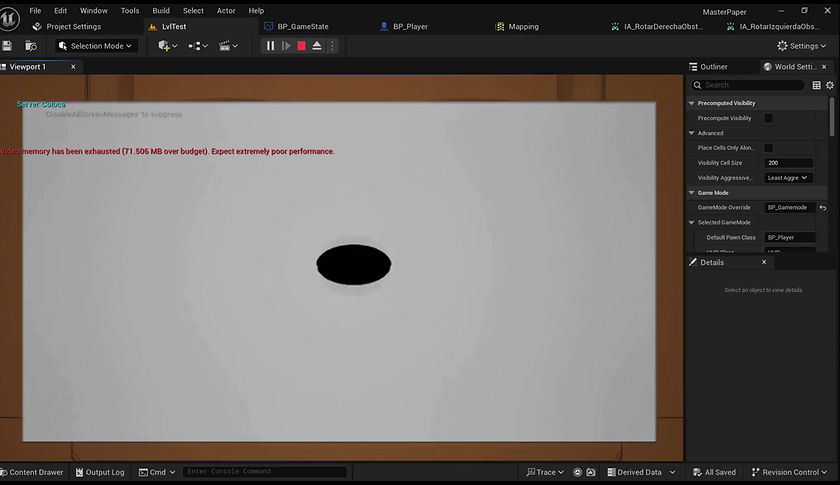This screenshot has width=840, height=485.
Task: Open the Tools menu
Action: coord(130,11)
